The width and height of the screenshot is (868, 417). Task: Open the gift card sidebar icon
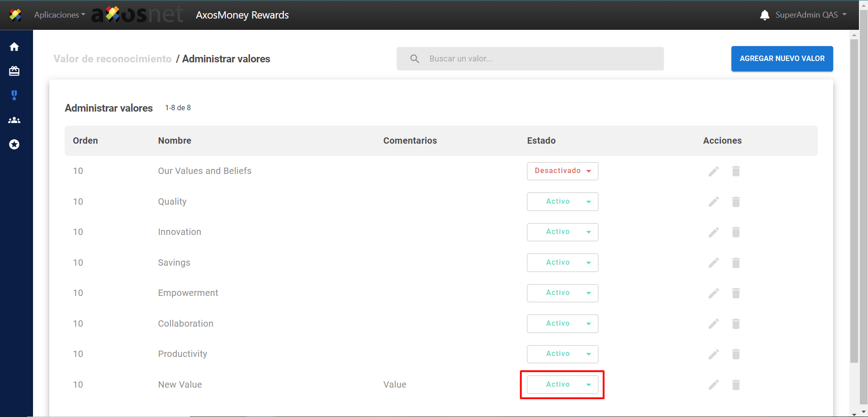click(x=14, y=71)
